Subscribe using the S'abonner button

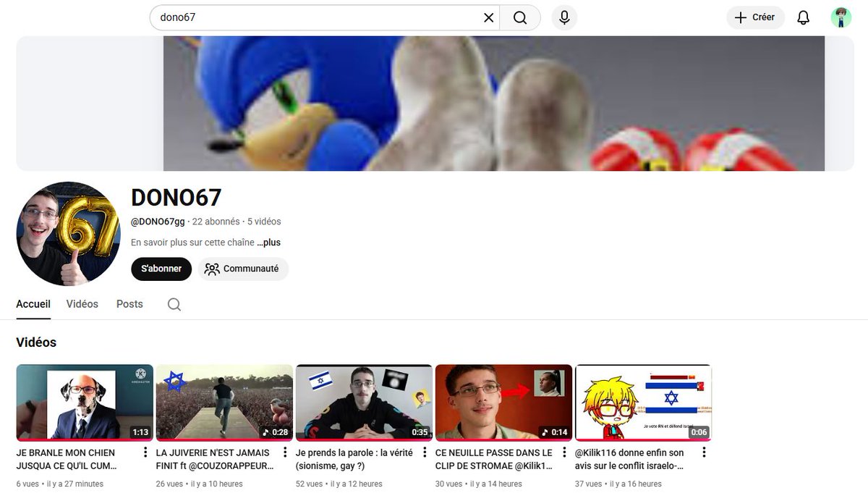[161, 269]
